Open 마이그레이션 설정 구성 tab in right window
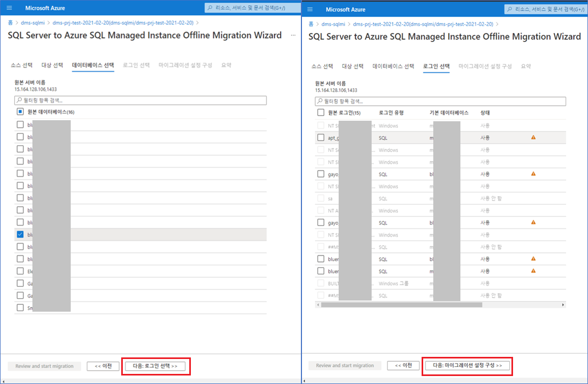This screenshot has width=588, height=384. tap(485, 66)
